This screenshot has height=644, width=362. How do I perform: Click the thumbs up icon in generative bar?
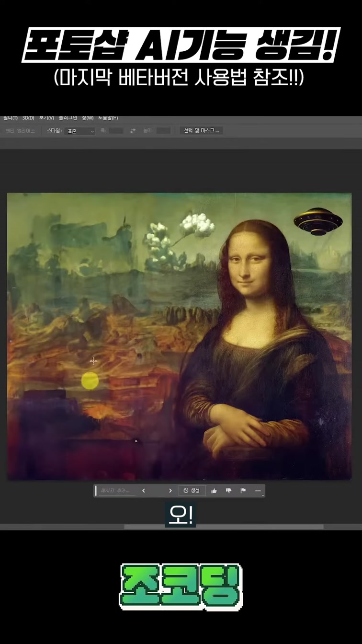(214, 491)
